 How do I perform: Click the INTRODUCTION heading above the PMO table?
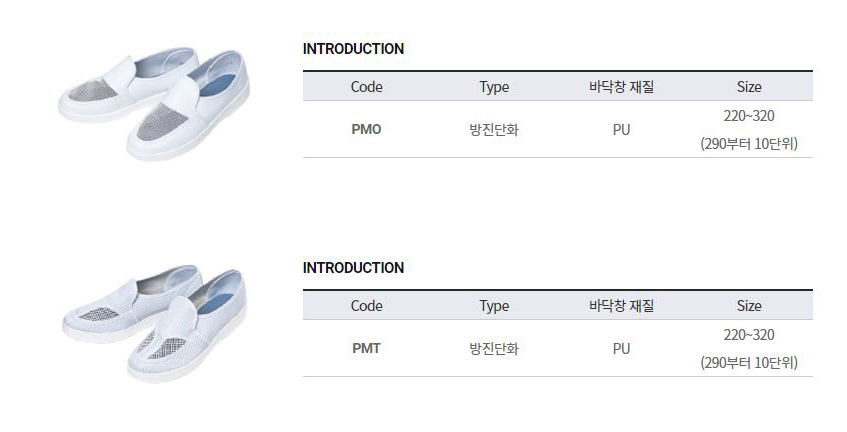(353, 49)
